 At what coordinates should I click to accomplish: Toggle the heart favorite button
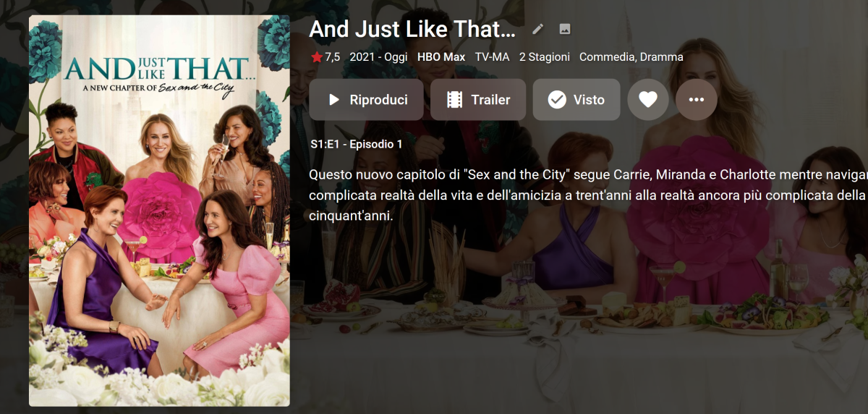pos(648,100)
